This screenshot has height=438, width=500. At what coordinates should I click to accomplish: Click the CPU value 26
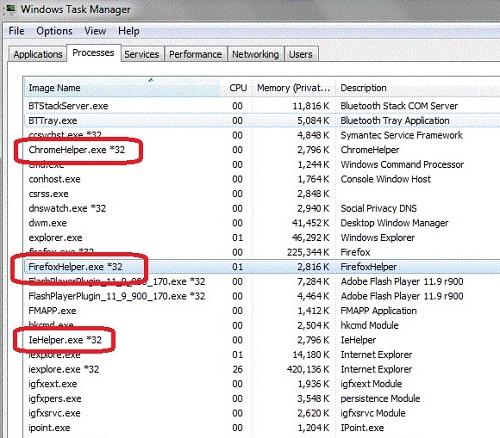237,369
